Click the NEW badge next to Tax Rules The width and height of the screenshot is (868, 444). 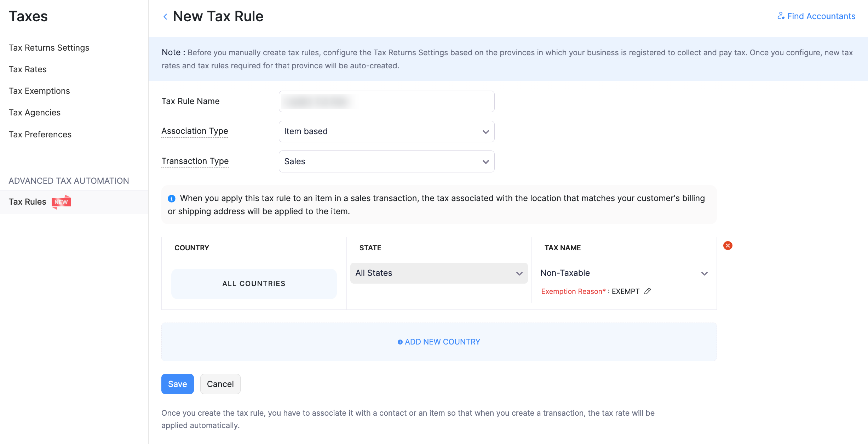pyautogui.click(x=61, y=202)
